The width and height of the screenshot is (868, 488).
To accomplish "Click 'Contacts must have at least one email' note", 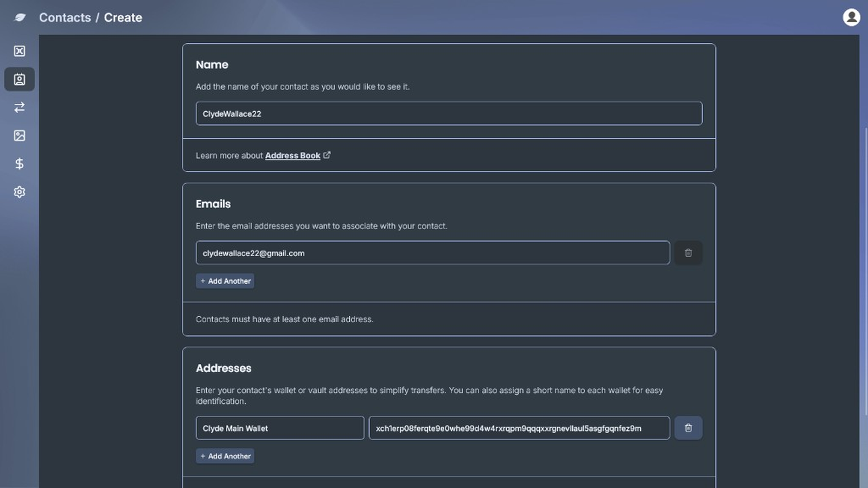I will click(284, 319).
